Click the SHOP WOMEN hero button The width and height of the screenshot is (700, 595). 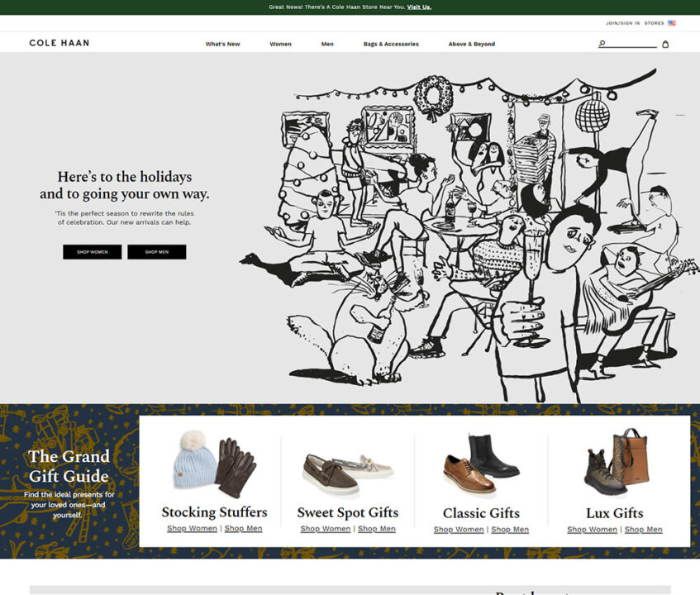point(92,251)
